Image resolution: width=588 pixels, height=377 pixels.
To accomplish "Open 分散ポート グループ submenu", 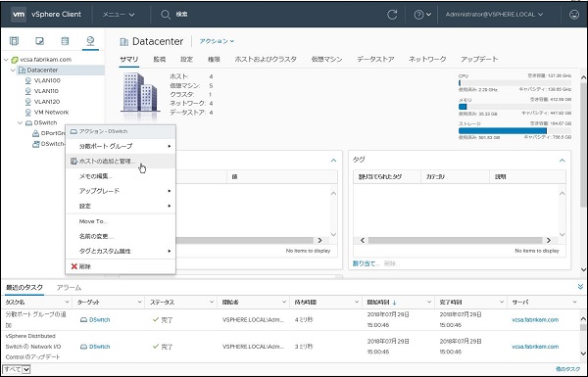I will (x=121, y=146).
